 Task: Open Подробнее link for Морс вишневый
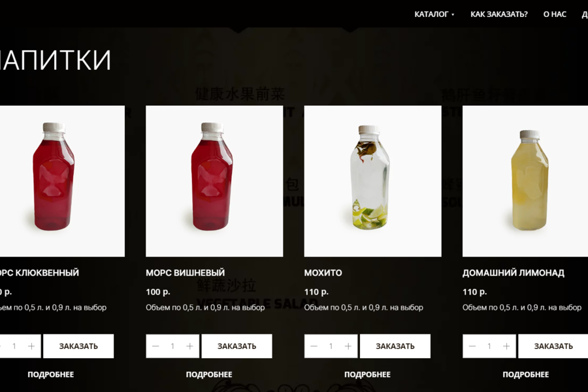(209, 374)
